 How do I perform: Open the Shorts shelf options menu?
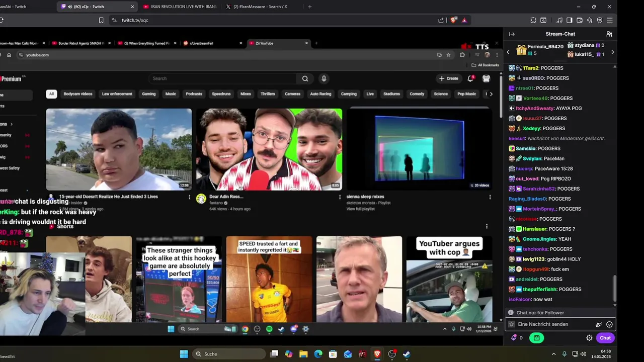487,226
